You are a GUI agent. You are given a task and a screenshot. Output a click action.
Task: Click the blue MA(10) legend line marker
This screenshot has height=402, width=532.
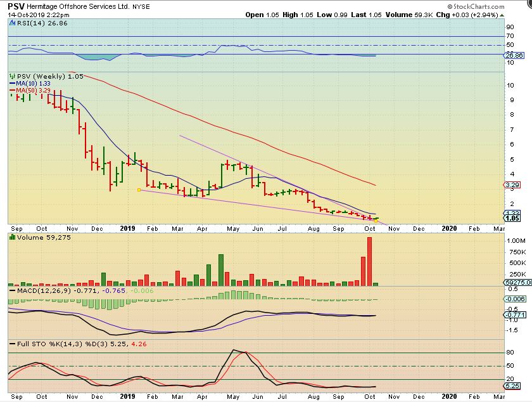click(x=13, y=83)
